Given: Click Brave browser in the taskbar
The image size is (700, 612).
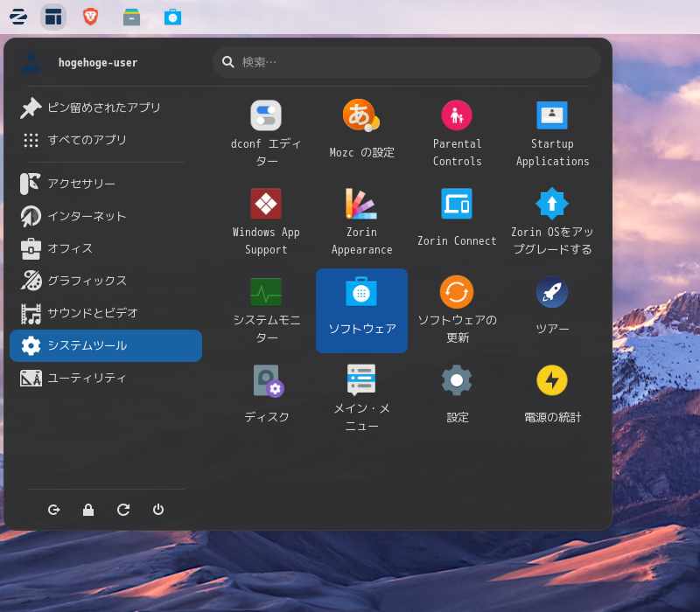Looking at the screenshot, I should click(x=91, y=17).
